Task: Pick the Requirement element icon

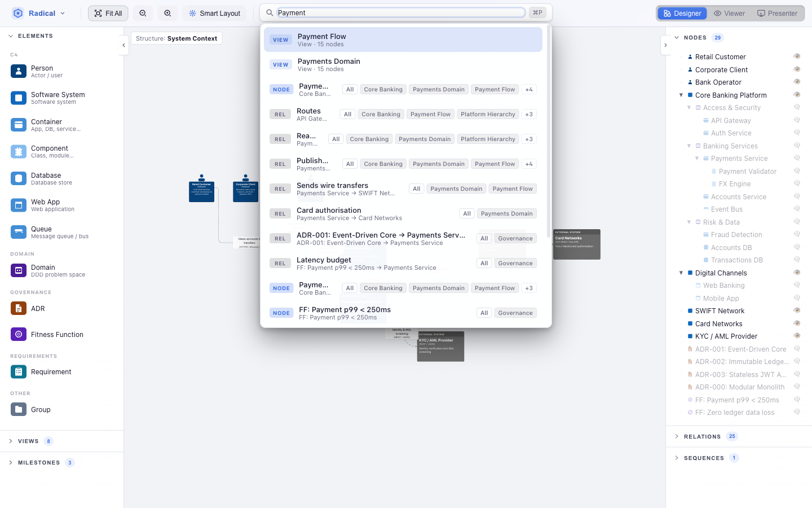Action: click(x=19, y=371)
